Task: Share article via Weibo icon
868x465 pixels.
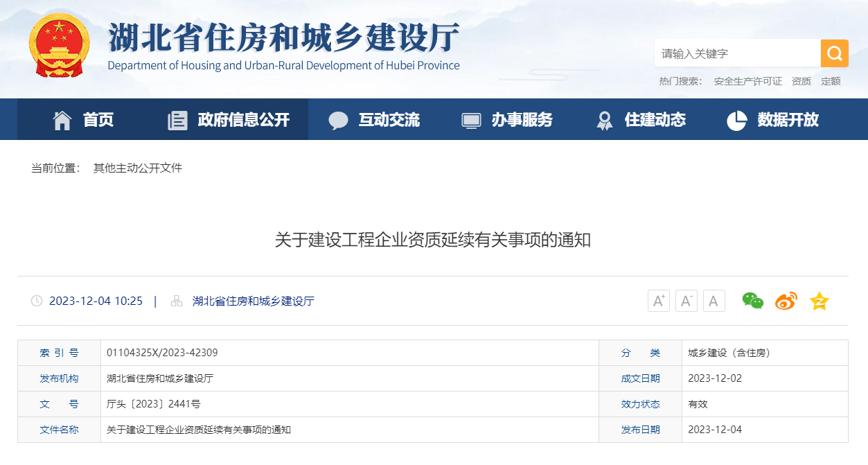Action: pos(786,301)
